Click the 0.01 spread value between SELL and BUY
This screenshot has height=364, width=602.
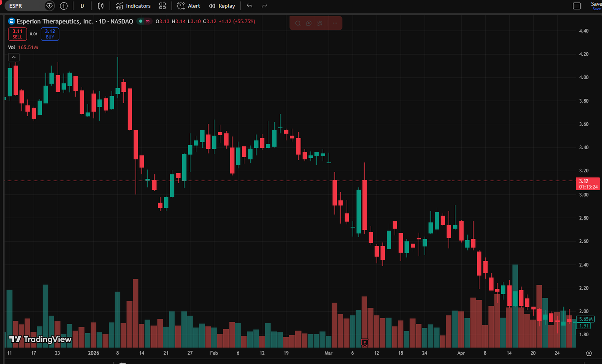tap(33, 34)
